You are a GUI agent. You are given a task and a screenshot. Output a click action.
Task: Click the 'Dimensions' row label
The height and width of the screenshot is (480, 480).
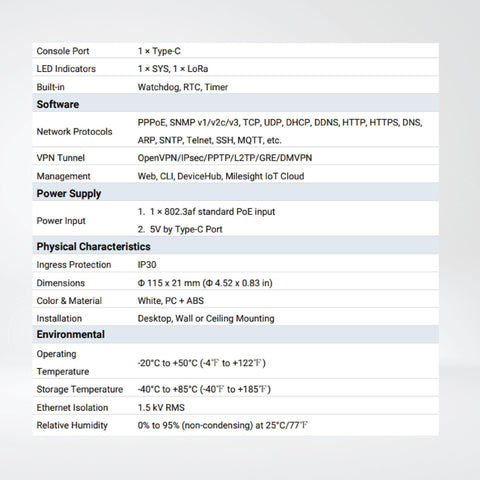61,283
